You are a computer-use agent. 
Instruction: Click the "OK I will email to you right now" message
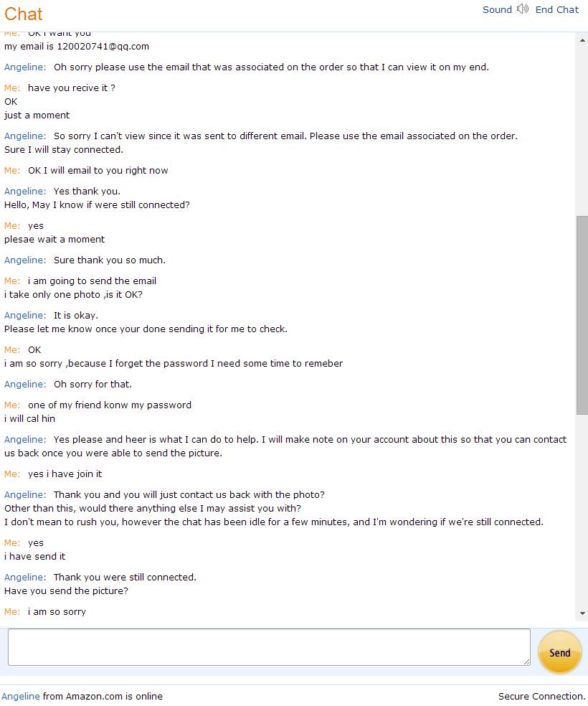pyautogui.click(x=98, y=170)
